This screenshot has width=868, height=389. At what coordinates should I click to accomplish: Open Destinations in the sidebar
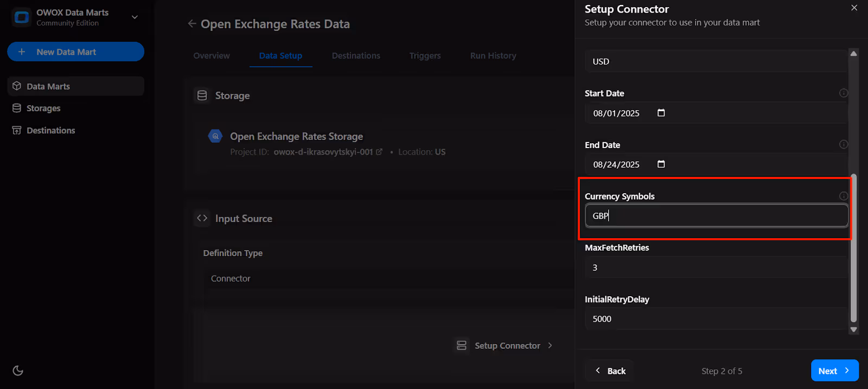tap(75, 130)
